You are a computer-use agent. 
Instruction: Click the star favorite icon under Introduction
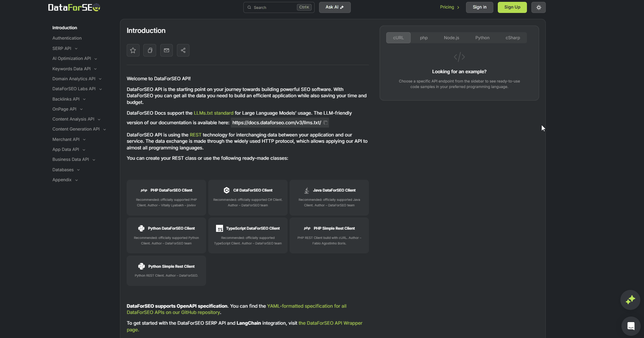coord(133,50)
